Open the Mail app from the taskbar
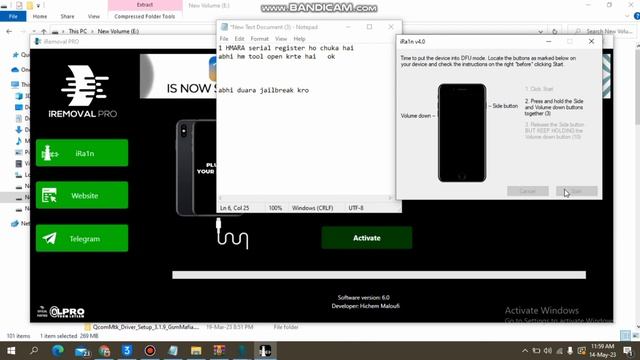Viewport: 640px width, 360px height. (x=82, y=351)
